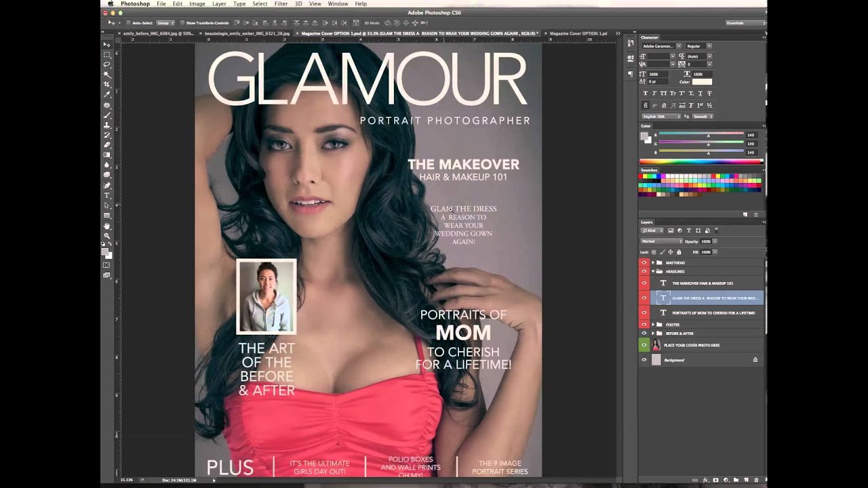Open the Layer menu
868x488 pixels.
[x=219, y=3]
